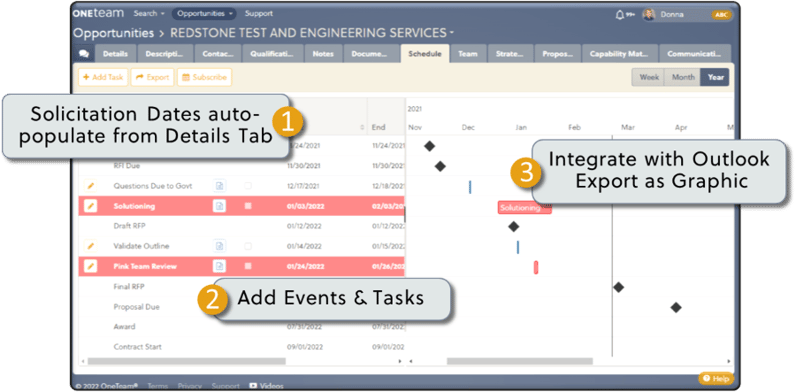Image resolution: width=796 pixels, height=392 pixels.
Task: Toggle the checkbox on Validate Outline row
Action: (x=248, y=246)
